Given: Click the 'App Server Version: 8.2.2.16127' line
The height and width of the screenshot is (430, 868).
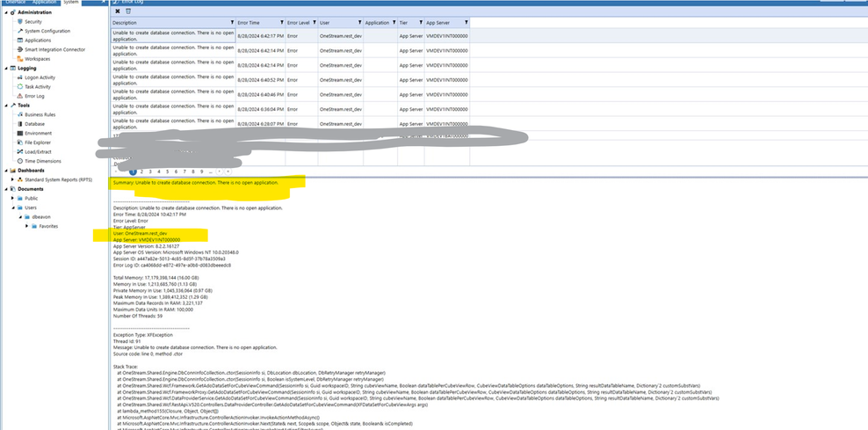Looking at the screenshot, I should 146,245.
